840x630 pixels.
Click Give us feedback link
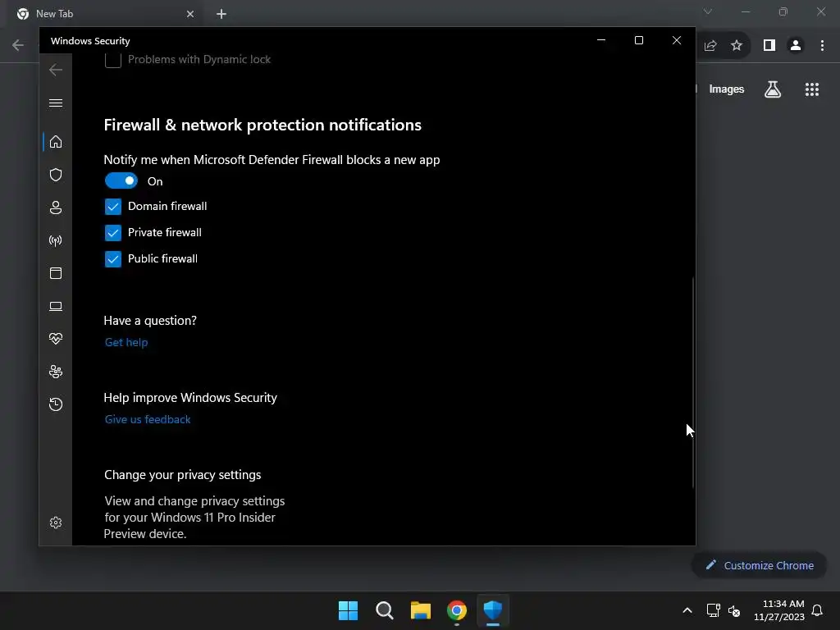pyautogui.click(x=148, y=419)
